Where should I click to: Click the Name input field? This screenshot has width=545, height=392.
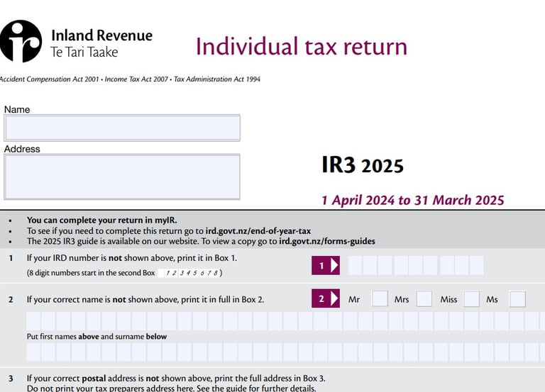[122, 128]
